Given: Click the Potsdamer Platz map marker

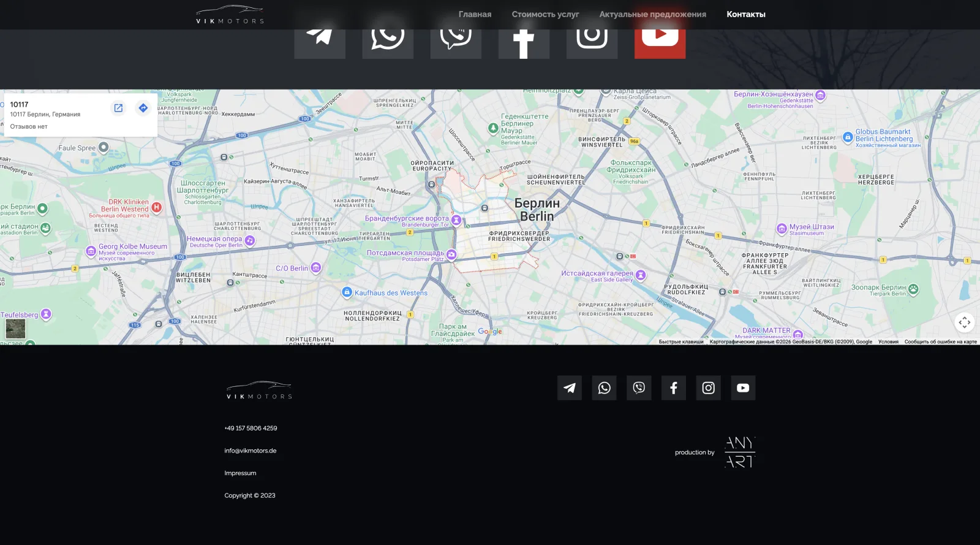Looking at the screenshot, I should click(451, 254).
